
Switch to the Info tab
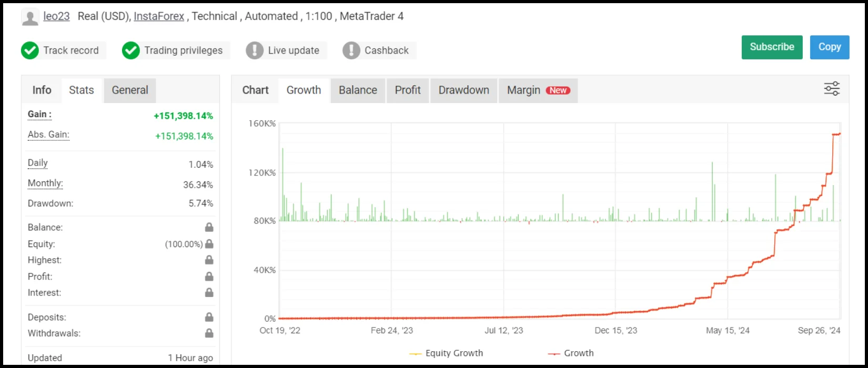tap(42, 90)
